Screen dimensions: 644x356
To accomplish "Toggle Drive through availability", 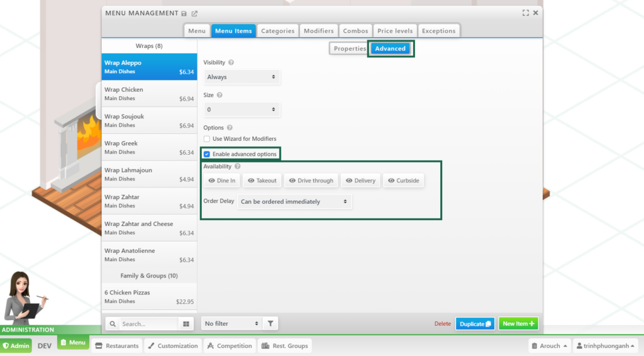I will coord(311,181).
